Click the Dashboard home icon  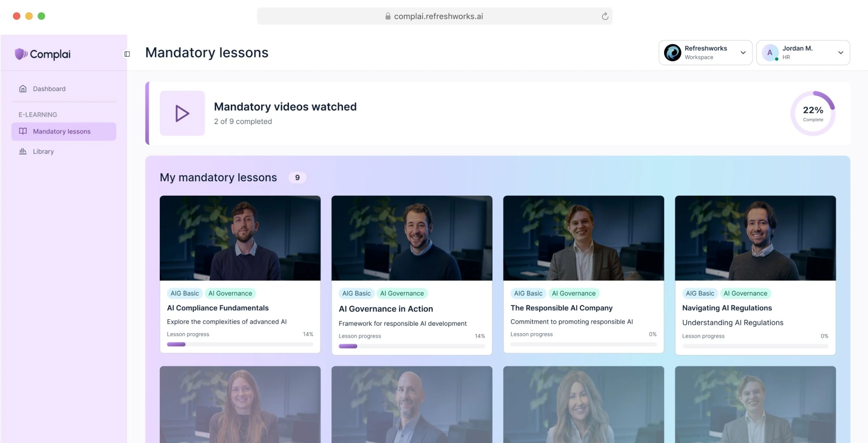[23, 89]
